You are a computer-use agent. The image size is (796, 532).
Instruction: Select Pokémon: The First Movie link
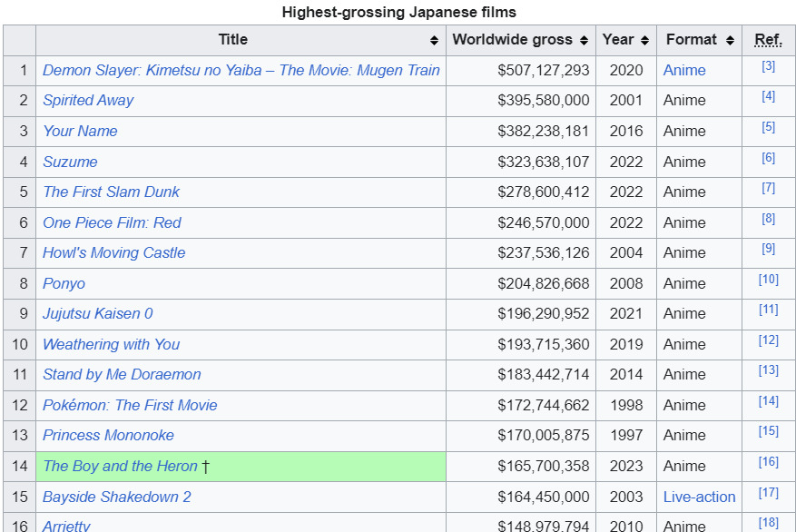pos(130,405)
